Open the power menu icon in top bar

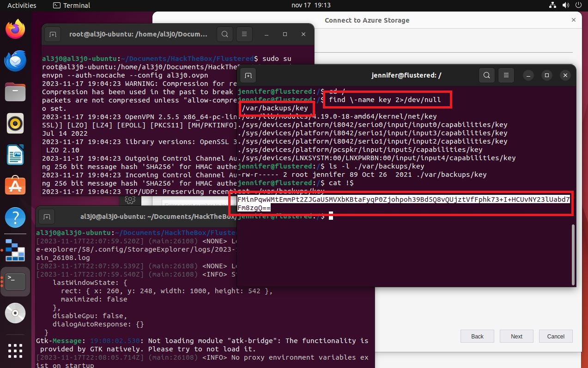click(578, 5)
